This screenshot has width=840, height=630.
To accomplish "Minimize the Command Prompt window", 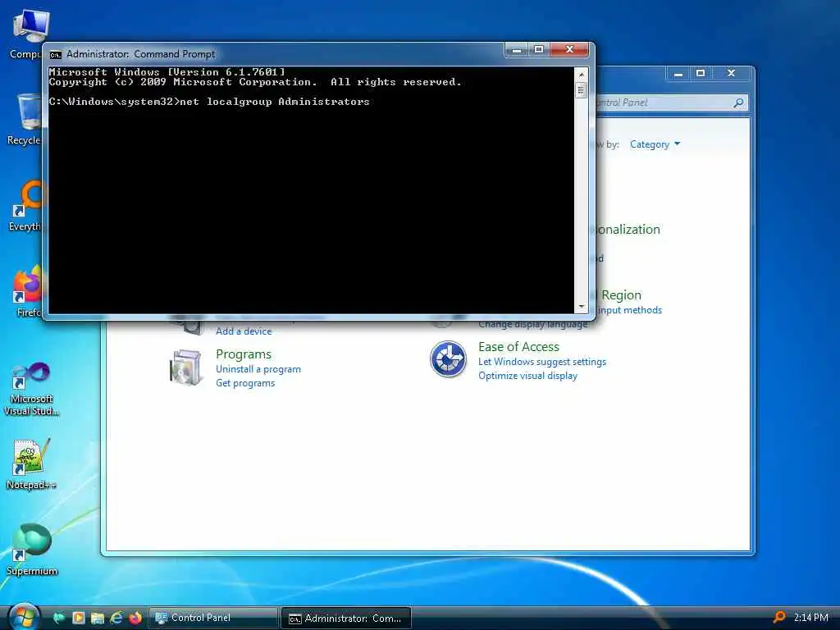I will (517, 50).
